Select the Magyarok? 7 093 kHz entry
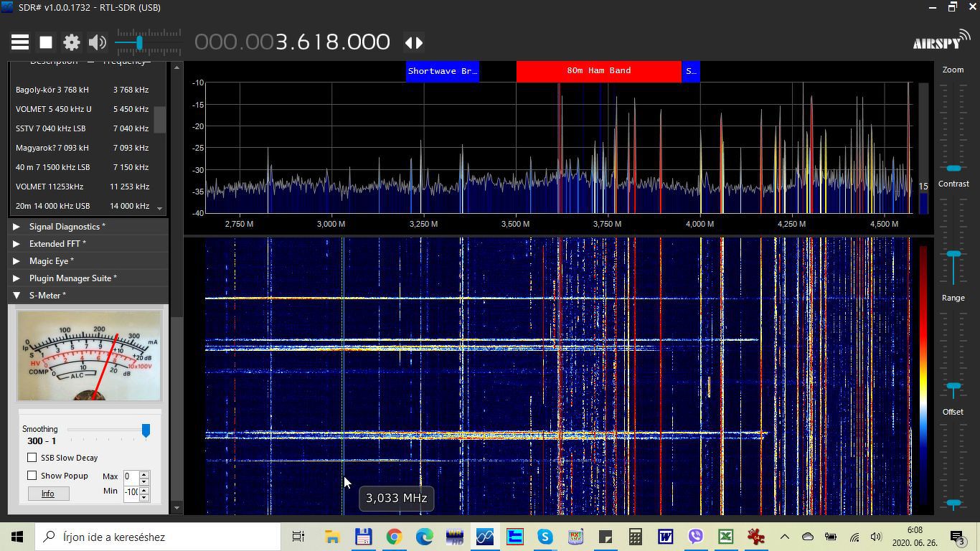Screen dimensions: 980x551 pyautogui.click(x=83, y=148)
